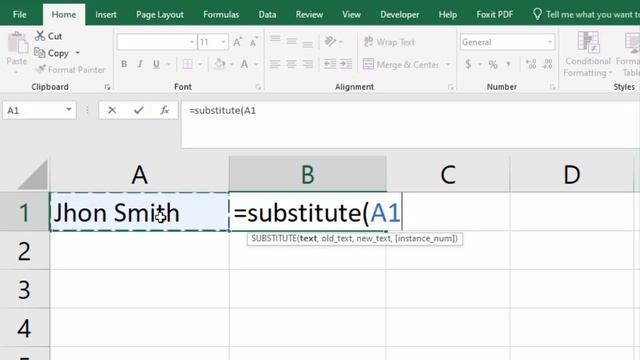640x360 pixels.
Task: Click the Font Color A icon
Action: coord(244,64)
